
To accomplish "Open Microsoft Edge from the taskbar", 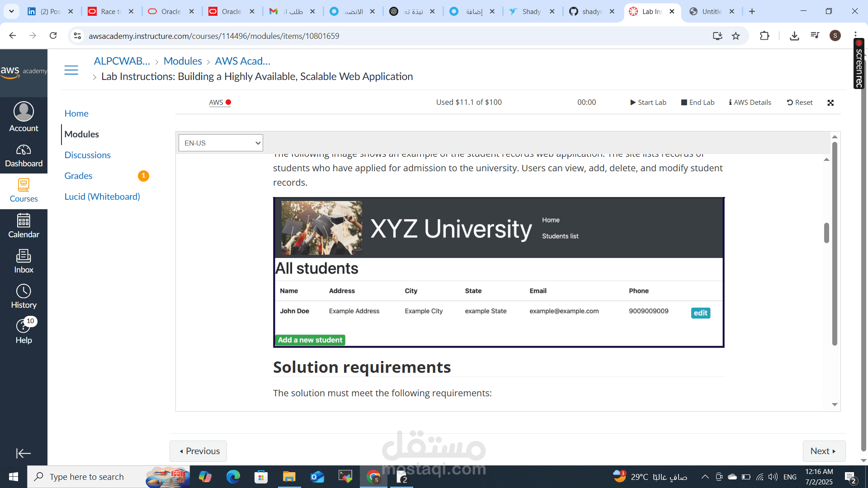I will pos(233,477).
